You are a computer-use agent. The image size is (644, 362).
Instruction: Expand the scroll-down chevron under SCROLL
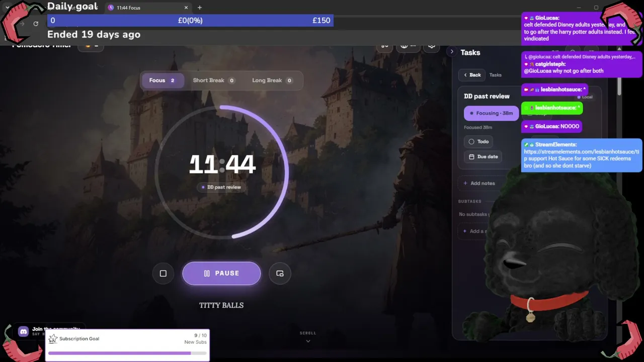(x=308, y=341)
